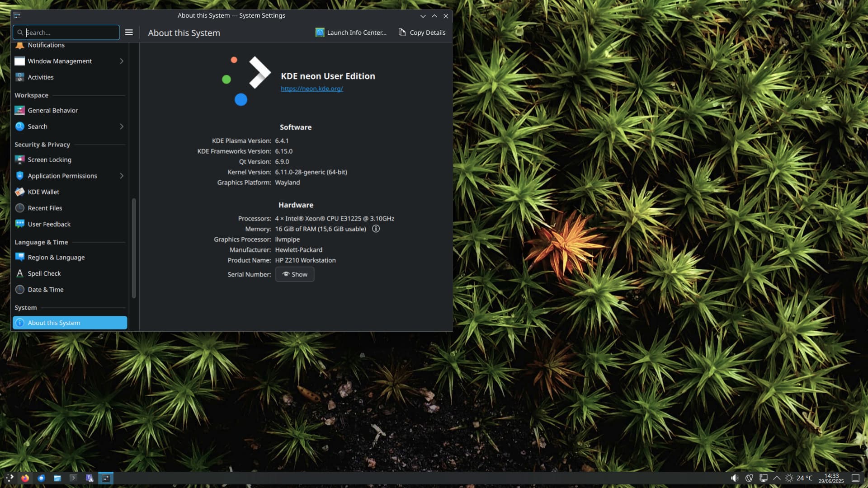Show hidden system tray icons
868x488 pixels.
click(x=777, y=478)
